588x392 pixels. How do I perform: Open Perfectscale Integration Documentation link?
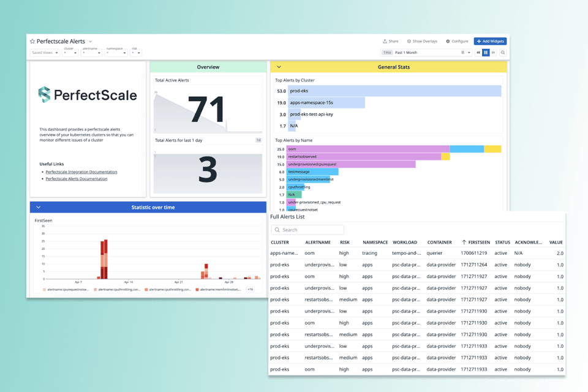[81, 171]
